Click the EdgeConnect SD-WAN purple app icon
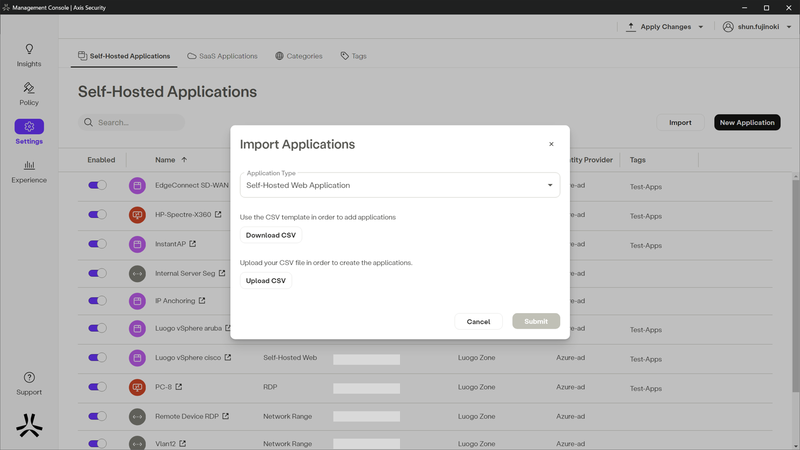This screenshot has height=450, width=800. pos(137,186)
